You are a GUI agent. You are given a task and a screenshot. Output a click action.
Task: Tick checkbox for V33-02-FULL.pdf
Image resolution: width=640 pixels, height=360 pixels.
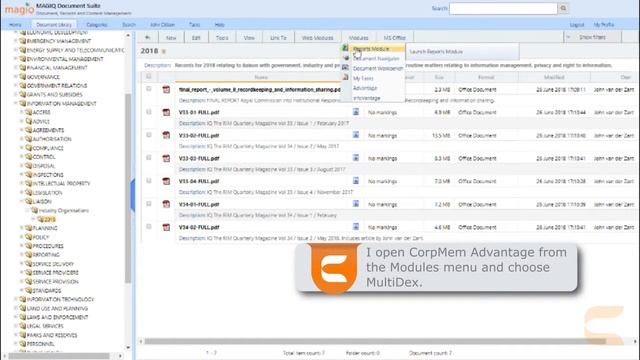pos(149,134)
